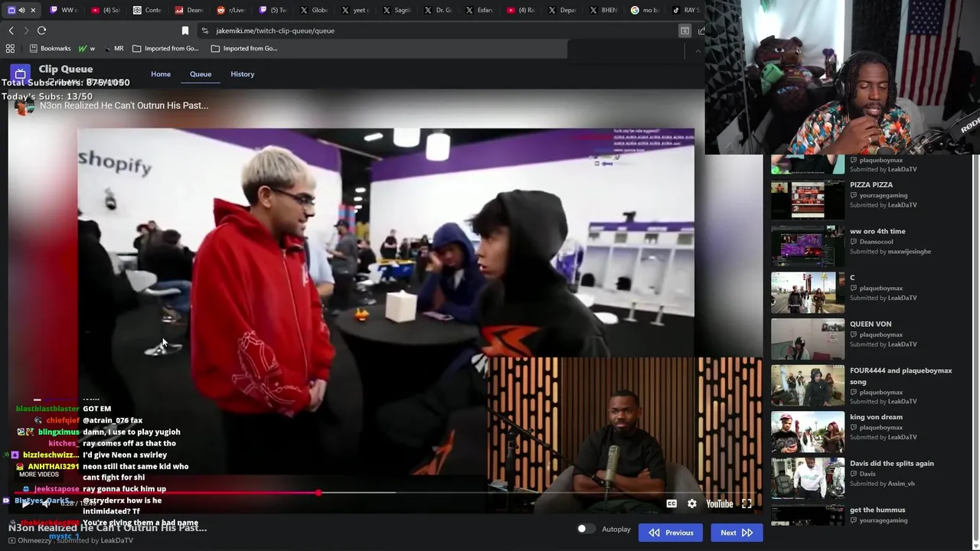
Task: Switch to the Reddit r/Live browser tab
Action: point(231,10)
